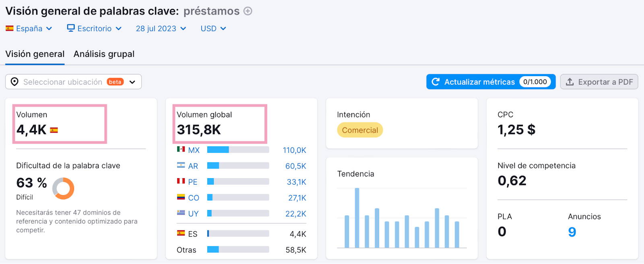Click the 315,8K global volume value

tap(199, 130)
